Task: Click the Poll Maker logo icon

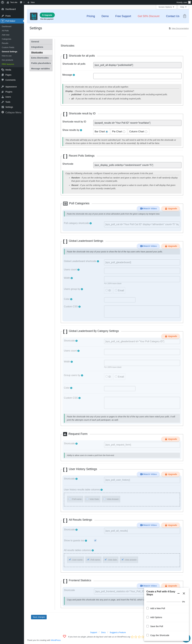Action: tap(34, 16)
